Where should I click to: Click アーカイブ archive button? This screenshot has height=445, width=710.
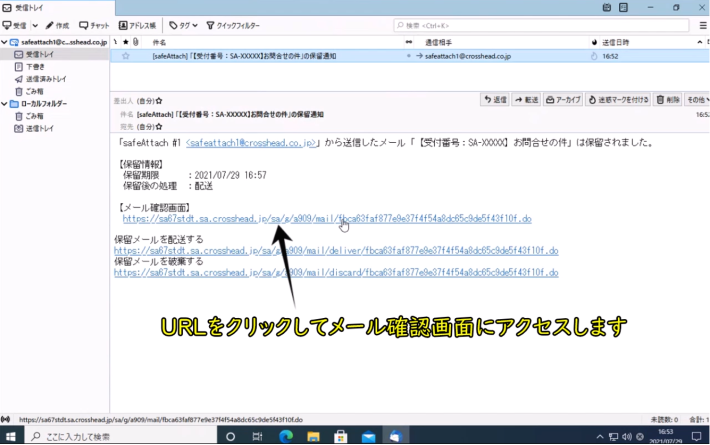click(563, 100)
